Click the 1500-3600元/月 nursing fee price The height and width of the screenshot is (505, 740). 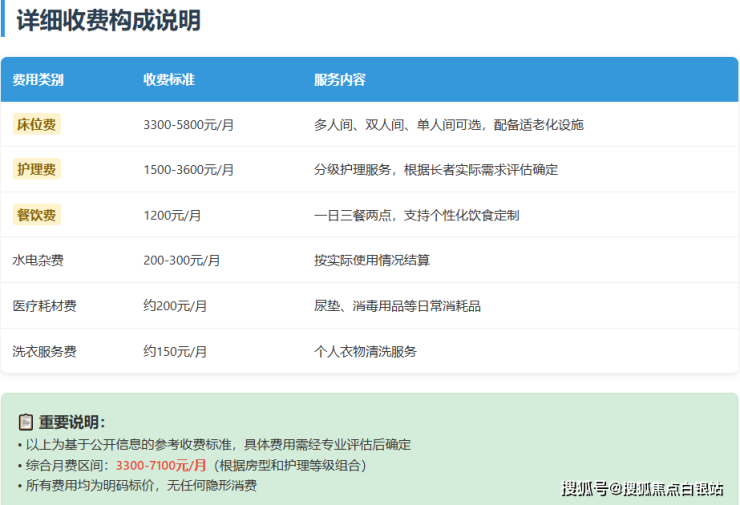point(189,170)
